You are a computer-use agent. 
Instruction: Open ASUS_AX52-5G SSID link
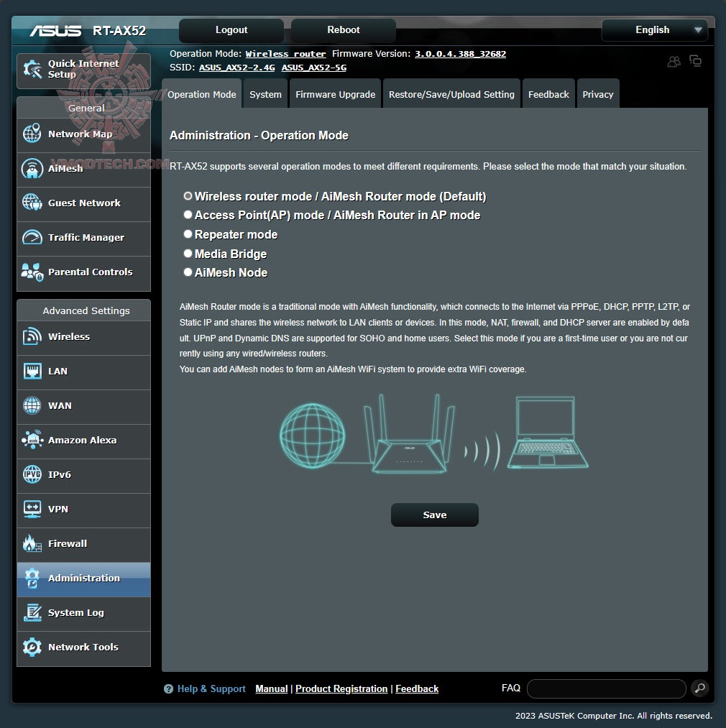pos(313,68)
